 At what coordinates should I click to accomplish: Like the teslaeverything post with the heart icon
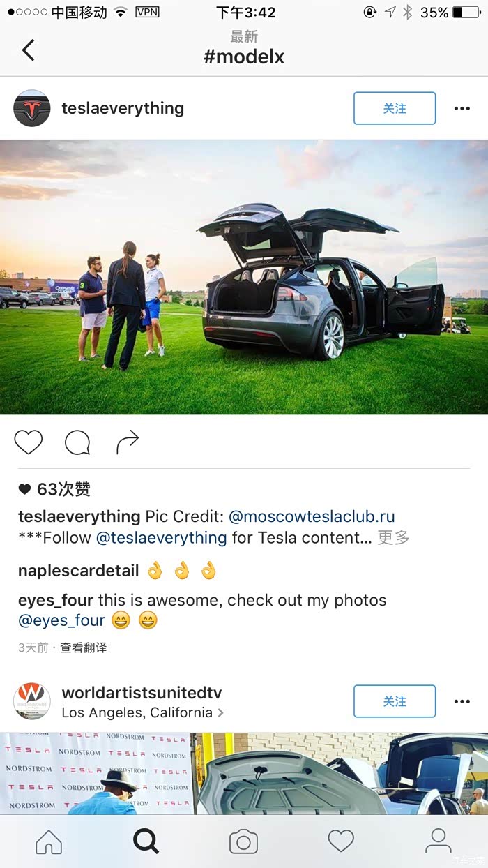pos(29,442)
